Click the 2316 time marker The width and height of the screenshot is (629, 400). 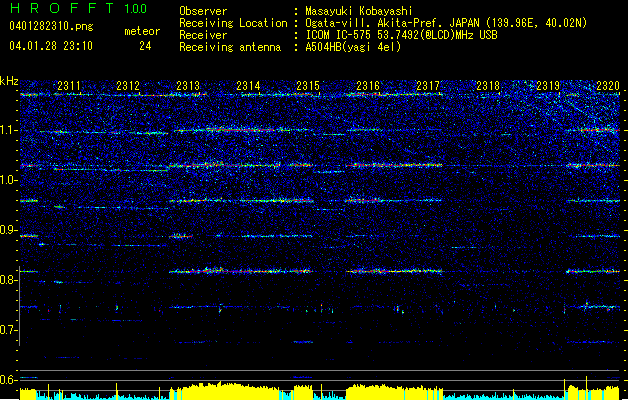coord(368,86)
